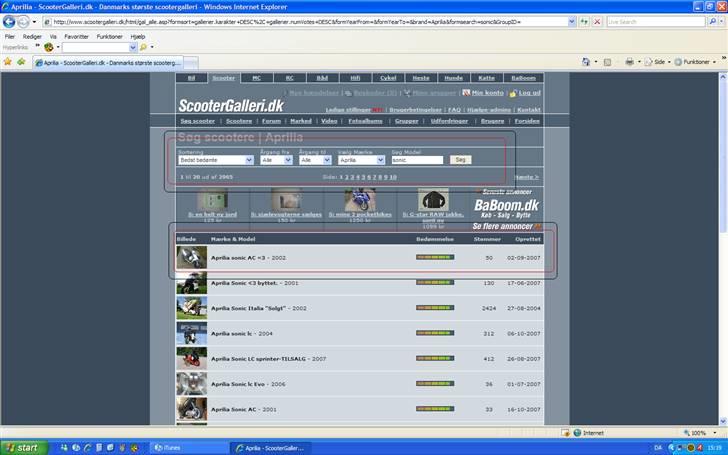Click the Søg Model text field
The width and height of the screenshot is (728, 455).
point(416,160)
